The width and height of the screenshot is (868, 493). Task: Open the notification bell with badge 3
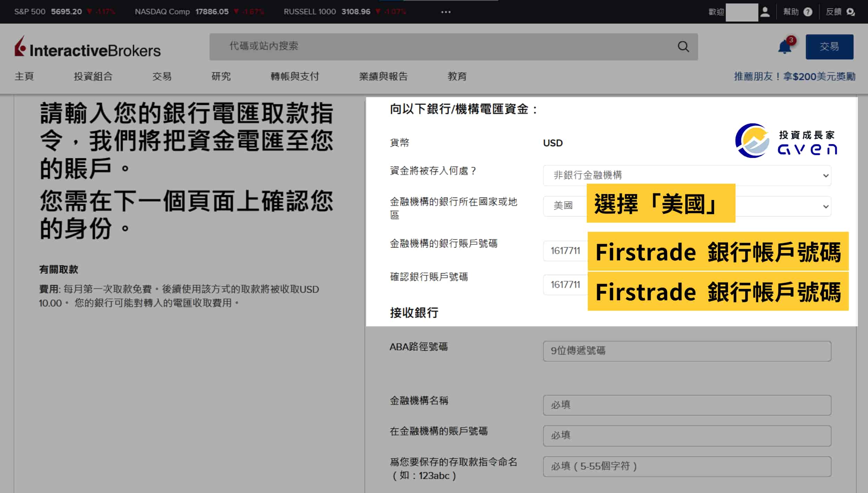(x=784, y=46)
